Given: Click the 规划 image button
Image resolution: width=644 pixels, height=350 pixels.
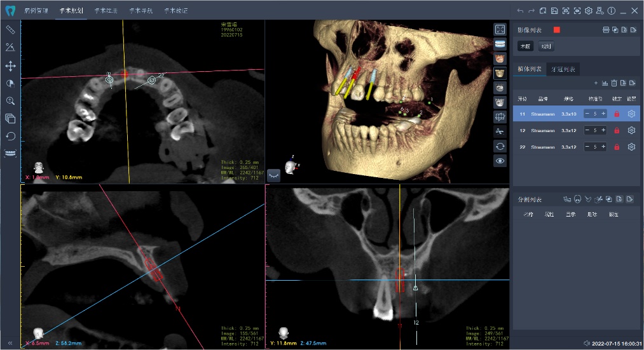Looking at the screenshot, I should [x=546, y=46].
